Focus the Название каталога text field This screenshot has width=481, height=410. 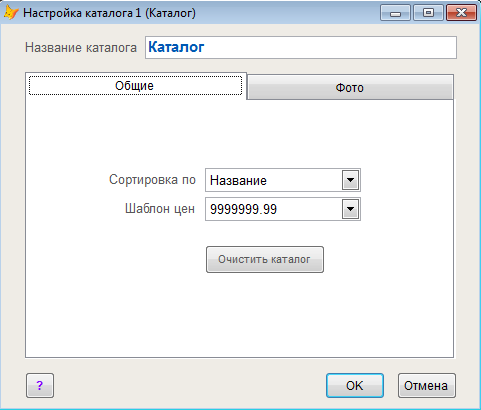tap(301, 47)
